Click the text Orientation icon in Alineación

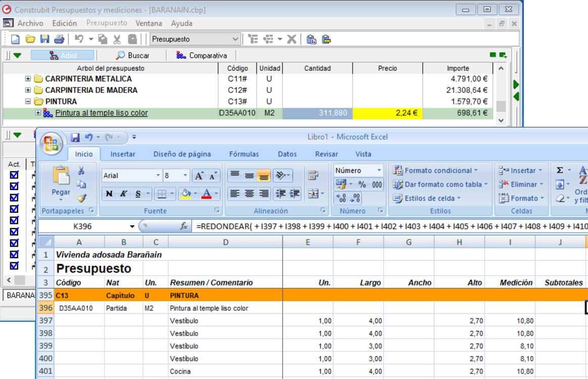point(282,175)
